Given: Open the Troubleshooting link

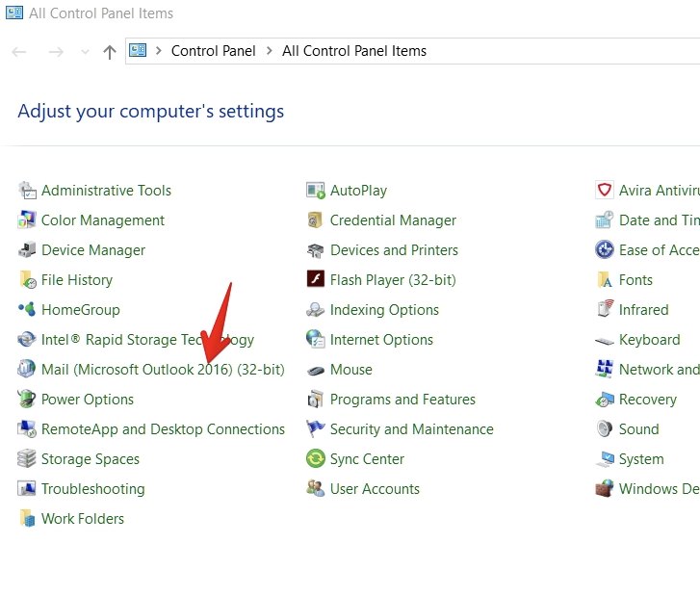Looking at the screenshot, I should tap(93, 489).
